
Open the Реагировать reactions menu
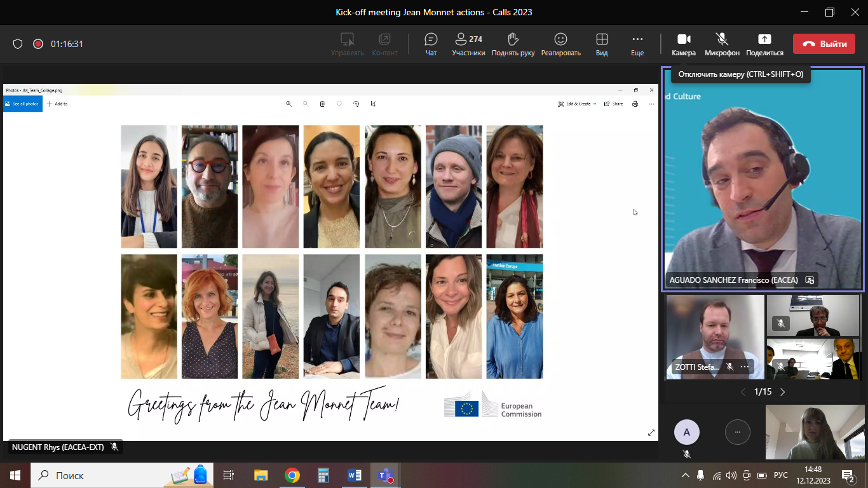pyautogui.click(x=560, y=44)
